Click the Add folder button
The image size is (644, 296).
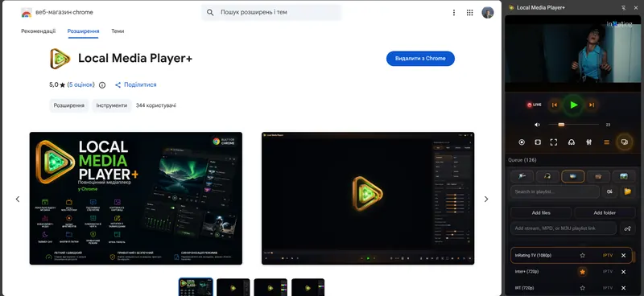point(605,212)
